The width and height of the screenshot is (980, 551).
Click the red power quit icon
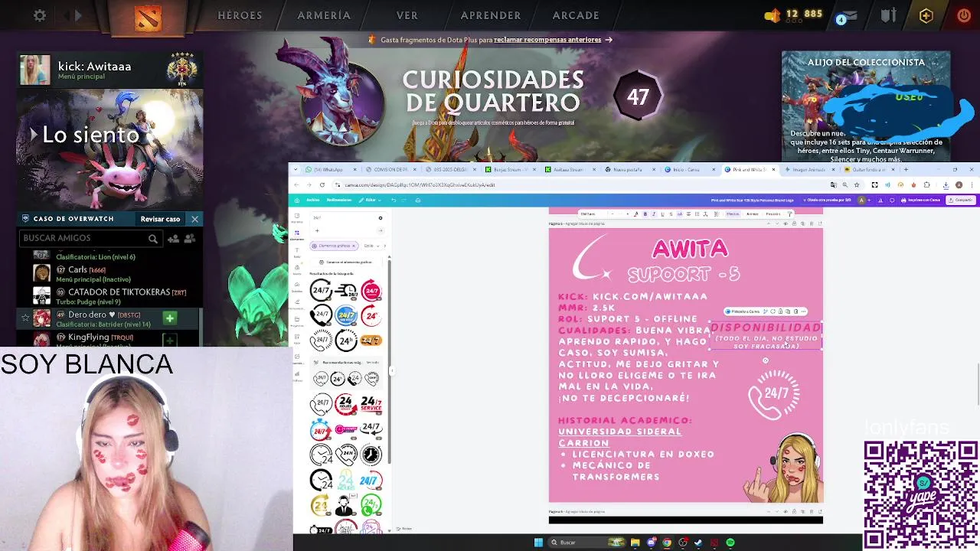click(963, 15)
